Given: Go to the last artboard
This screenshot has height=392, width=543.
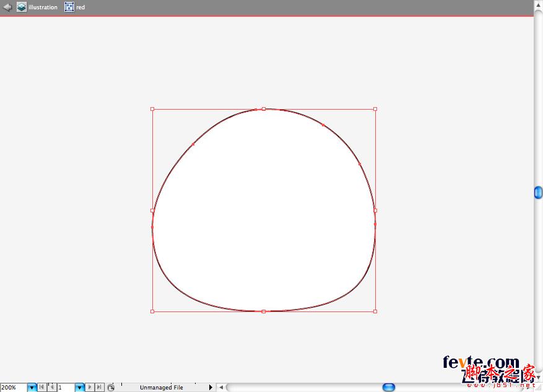Looking at the screenshot, I should [100, 387].
